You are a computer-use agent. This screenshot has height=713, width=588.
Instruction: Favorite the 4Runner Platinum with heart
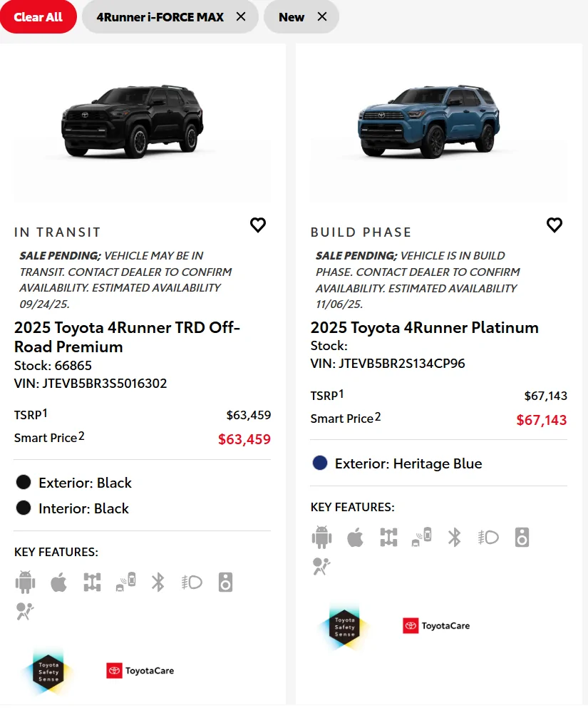coord(555,225)
